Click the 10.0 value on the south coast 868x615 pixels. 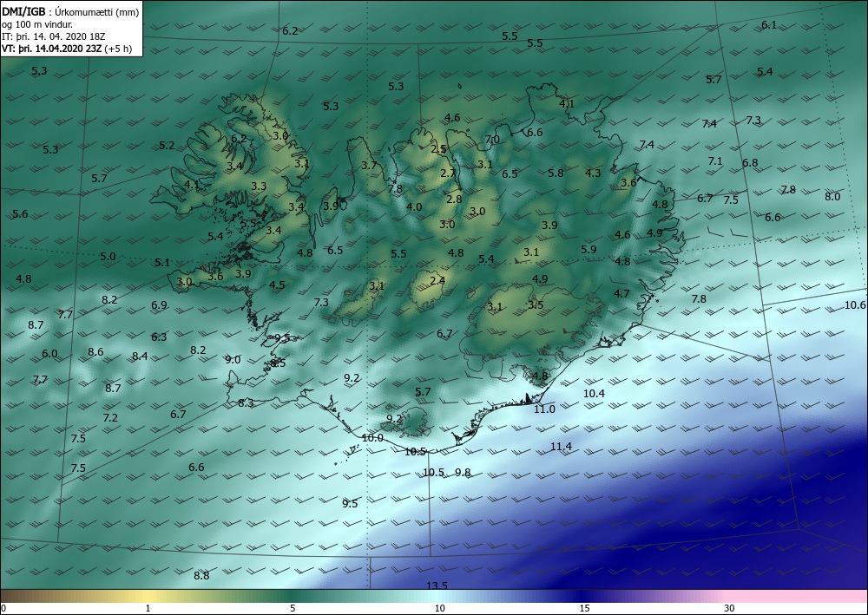372,438
